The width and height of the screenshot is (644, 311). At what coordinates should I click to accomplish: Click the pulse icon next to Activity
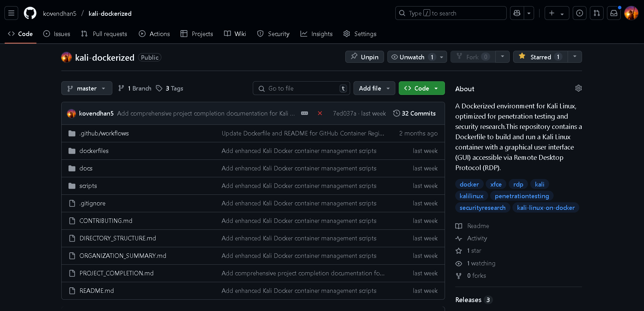(x=459, y=238)
